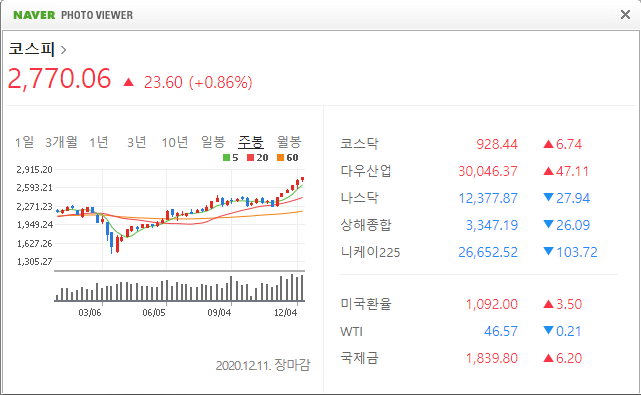Screen dimensions: 641x395
Task: Open the 미국환율 exchange rate label
Action: (365, 304)
